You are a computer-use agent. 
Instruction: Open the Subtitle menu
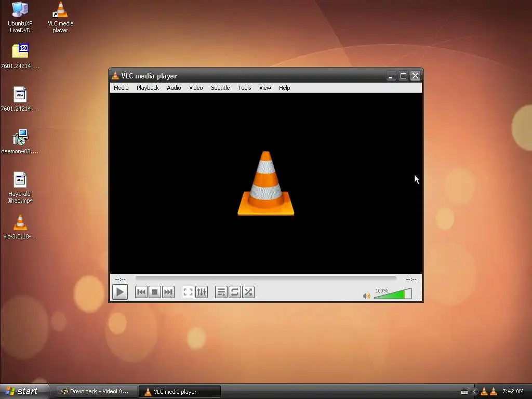(x=220, y=88)
